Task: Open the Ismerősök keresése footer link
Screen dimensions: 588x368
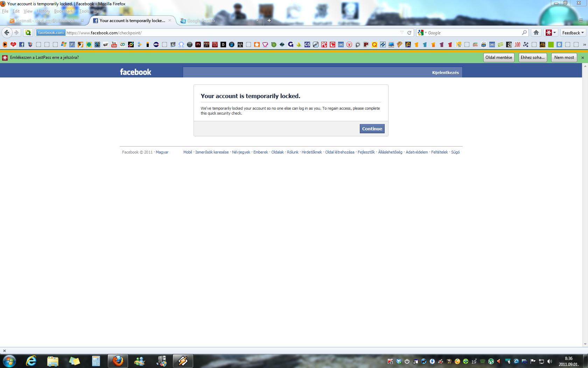Action: coord(212,152)
